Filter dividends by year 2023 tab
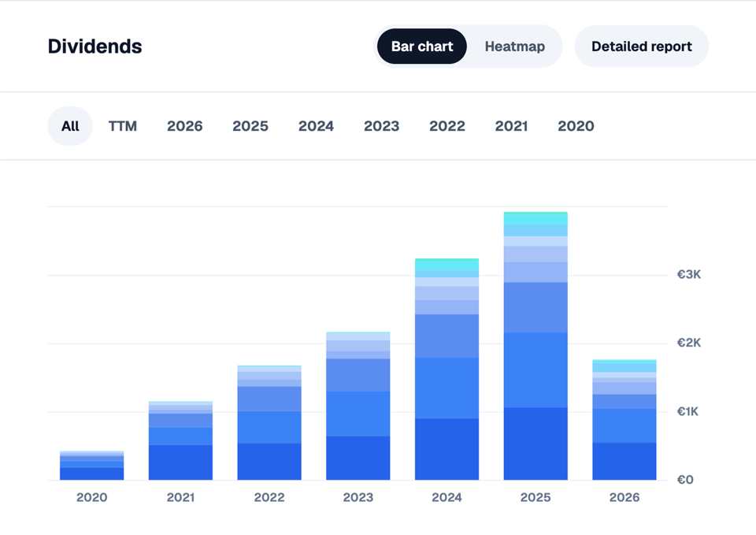 [x=381, y=126]
